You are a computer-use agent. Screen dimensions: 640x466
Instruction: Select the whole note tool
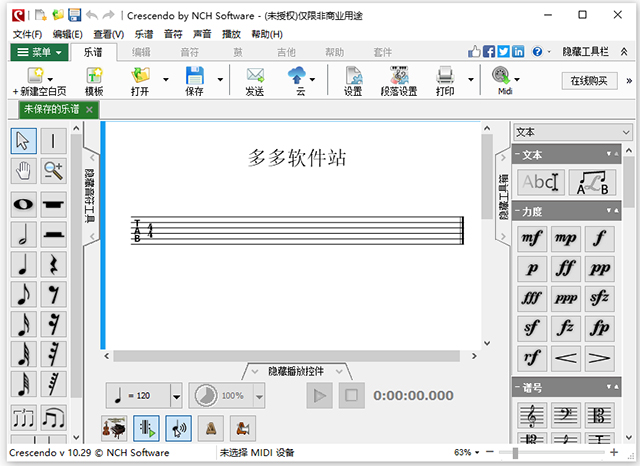[x=23, y=204]
